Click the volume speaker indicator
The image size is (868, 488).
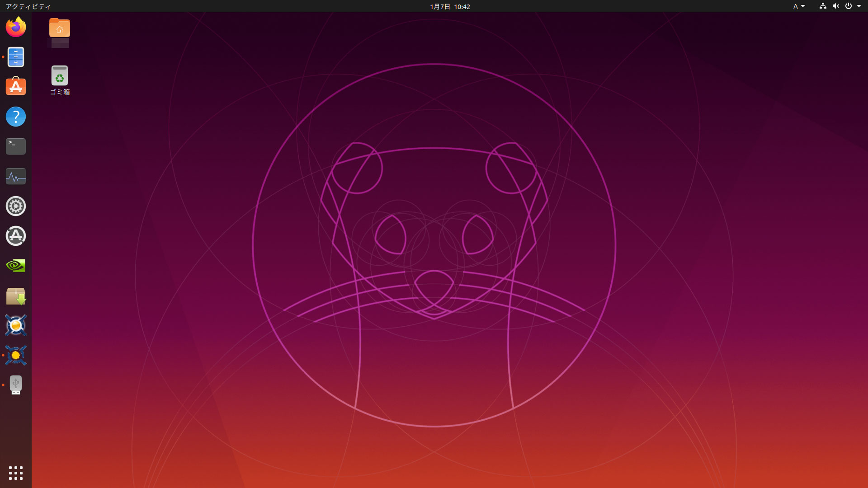click(835, 6)
